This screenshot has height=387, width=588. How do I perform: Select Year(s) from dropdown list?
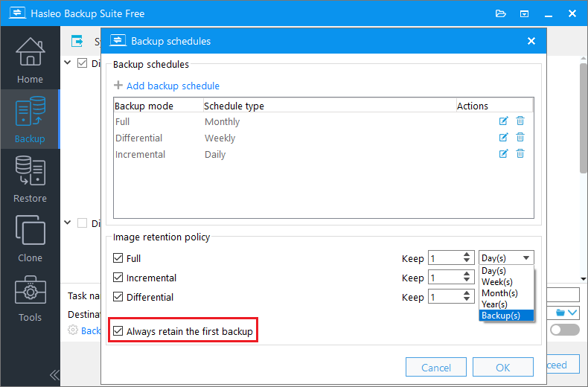506,304
